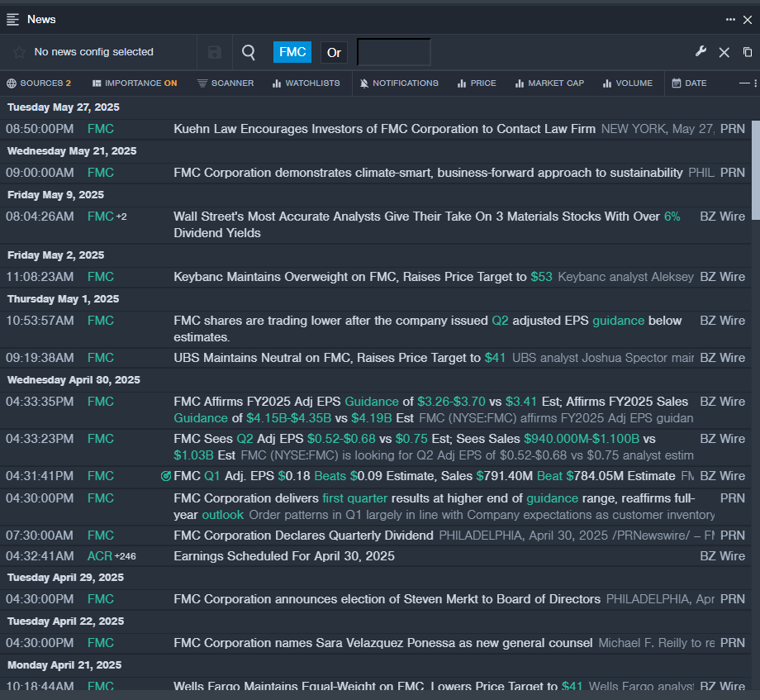
Task: Click the vertical dots handle beside the dash
Action: pos(755,83)
